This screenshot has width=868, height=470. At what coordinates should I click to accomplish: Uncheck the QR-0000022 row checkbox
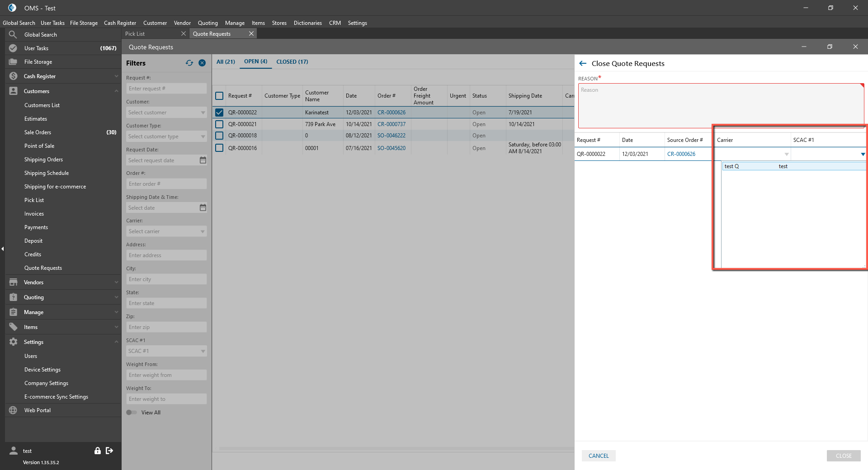(219, 113)
